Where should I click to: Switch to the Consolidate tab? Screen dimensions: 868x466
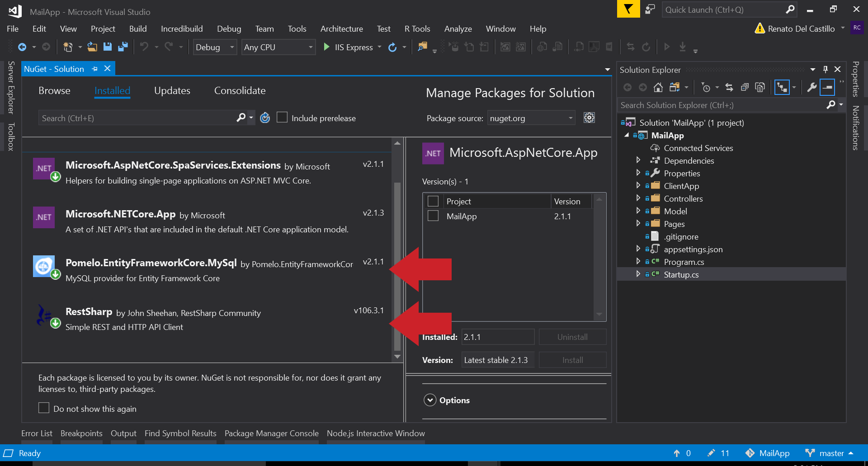(x=240, y=90)
